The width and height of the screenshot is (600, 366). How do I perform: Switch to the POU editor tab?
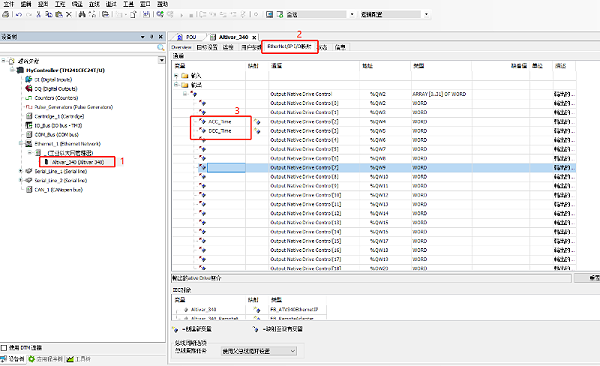(x=187, y=37)
